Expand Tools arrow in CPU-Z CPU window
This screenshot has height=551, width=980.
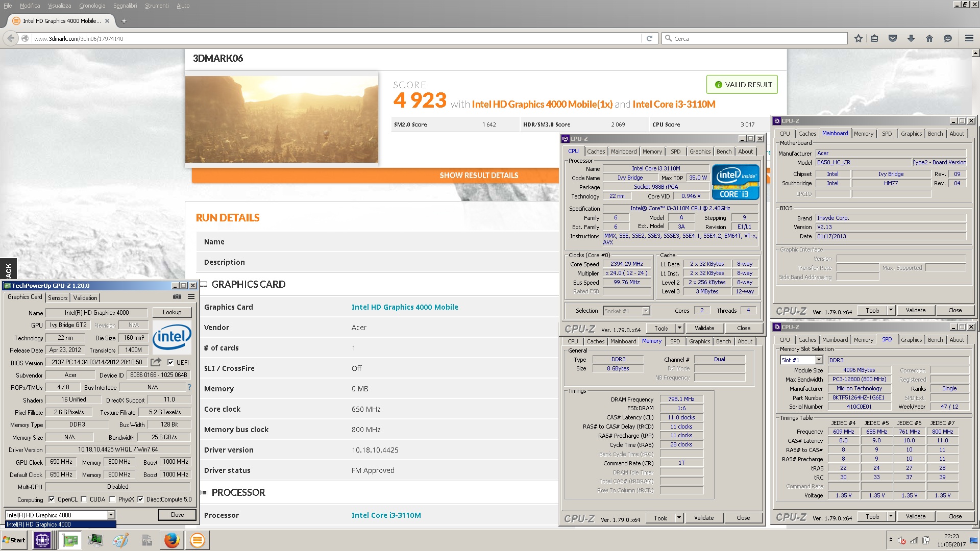(x=679, y=328)
